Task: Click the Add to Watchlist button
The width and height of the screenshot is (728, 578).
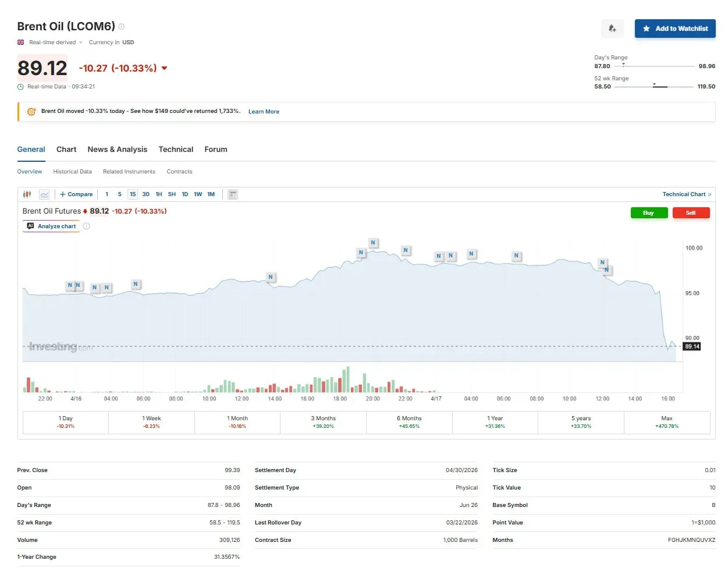Action: click(675, 29)
